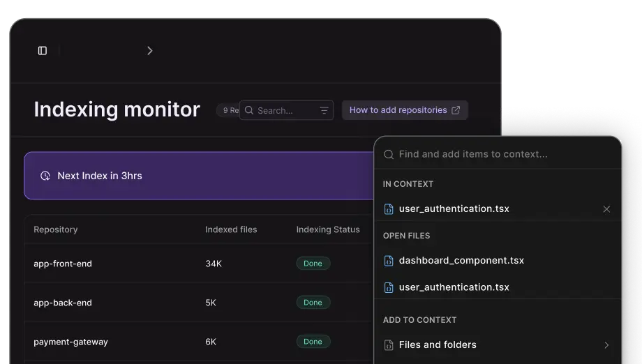
Task: Click the breadcrumb chevron arrow in header
Action: click(x=149, y=51)
